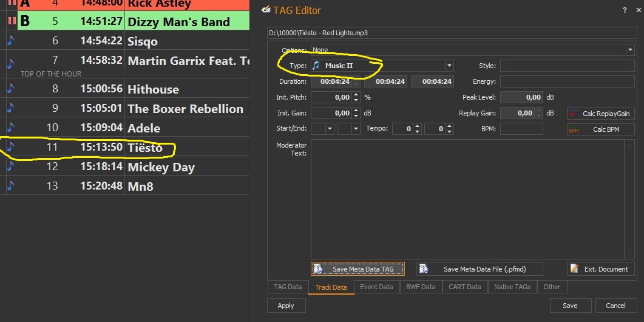
Task: Click the BPM input field
Action: tap(521, 129)
